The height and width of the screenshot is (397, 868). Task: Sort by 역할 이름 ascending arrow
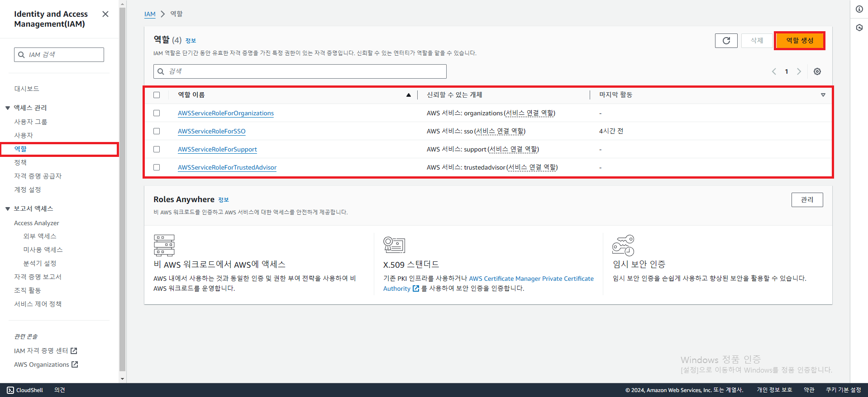click(x=408, y=95)
